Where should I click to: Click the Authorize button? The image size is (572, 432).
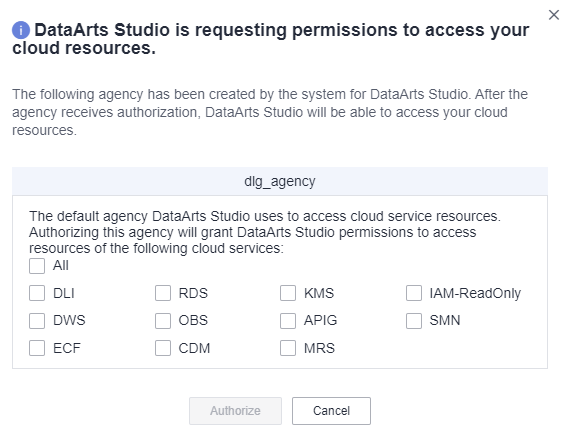[235, 411]
